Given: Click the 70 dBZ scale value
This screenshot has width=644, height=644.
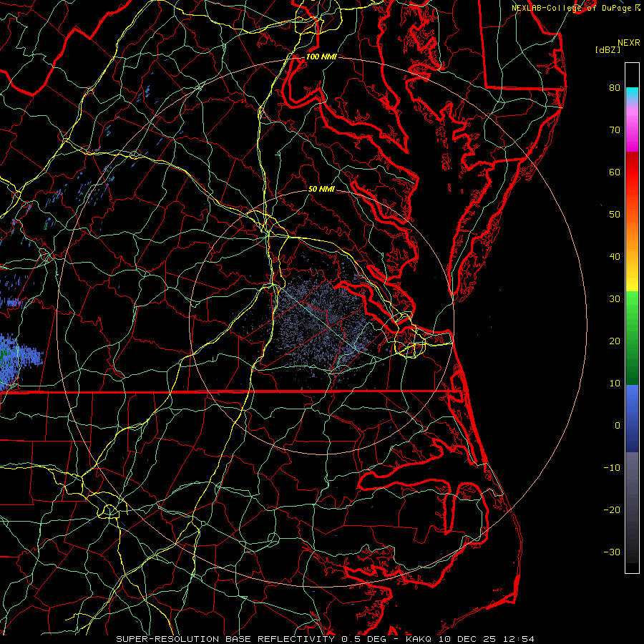Looking at the screenshot, I should [x=615, y=130].
